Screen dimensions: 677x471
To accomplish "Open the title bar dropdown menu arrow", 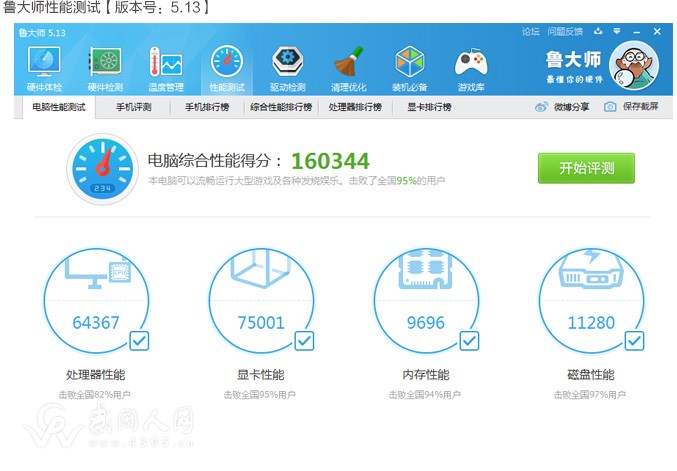I will [617, 31].
